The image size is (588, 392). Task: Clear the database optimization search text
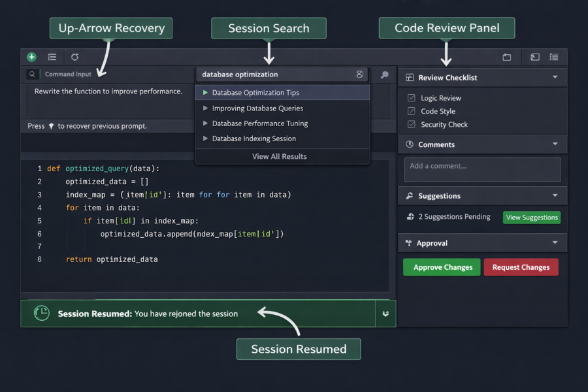coord(359,74)
